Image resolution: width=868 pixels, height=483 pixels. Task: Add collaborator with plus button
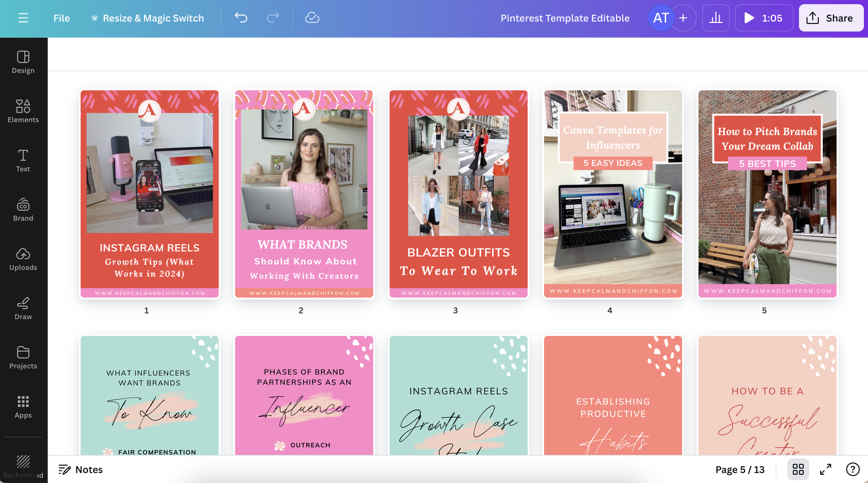(x=683, y=18)
